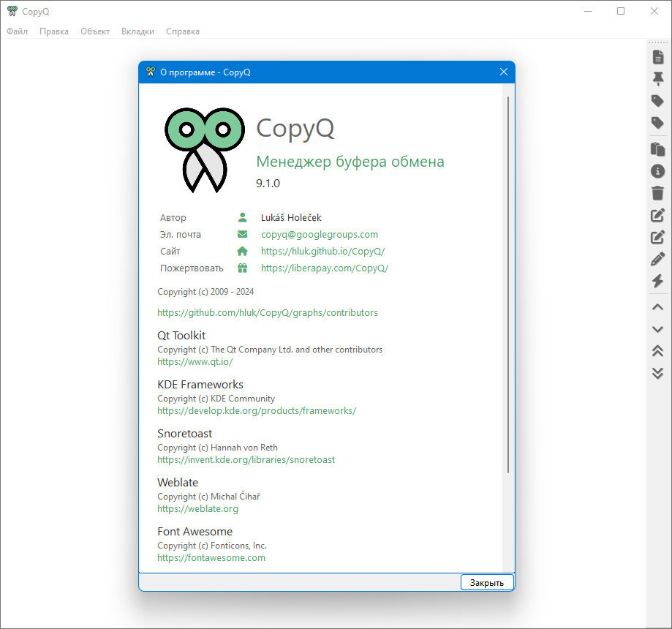Viewport: 672px width, 629px height.
Task: Click the first edit note icon in sidebar
Action: (658, 215)
